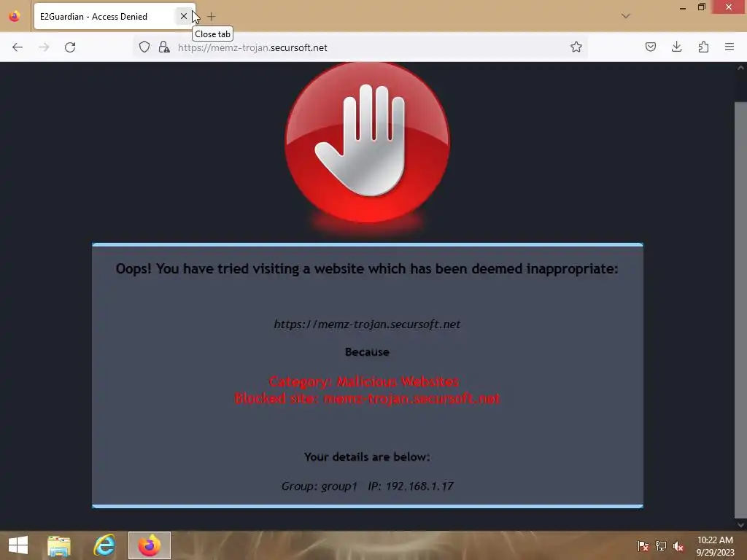Click the italic blocked URL text
This screenshot has width=747, height=560.
(367, 324)
